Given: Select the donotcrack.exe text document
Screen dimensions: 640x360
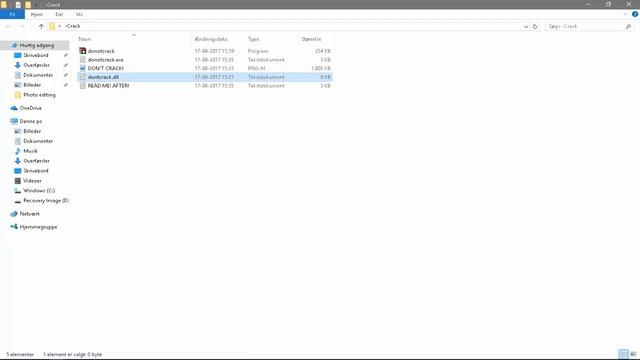Looking at the screenshot, I should [205, 60].
